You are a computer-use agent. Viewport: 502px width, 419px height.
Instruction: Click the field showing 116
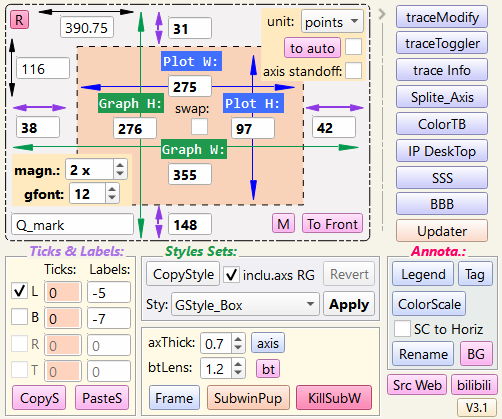(x=43, y=69)
